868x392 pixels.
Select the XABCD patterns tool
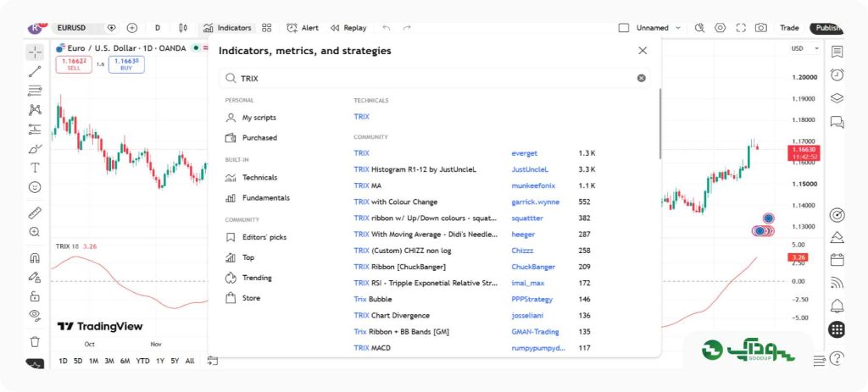(x=35, y=110)
